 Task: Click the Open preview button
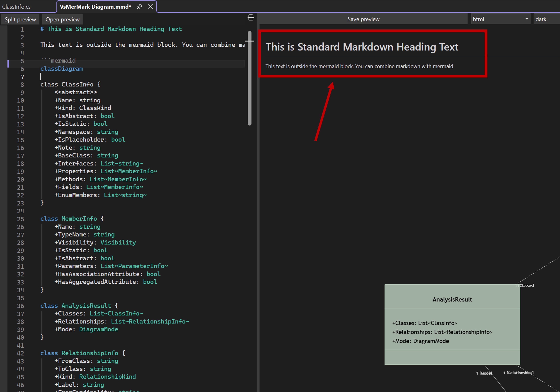pyautogui.click(x=62, y=19)
